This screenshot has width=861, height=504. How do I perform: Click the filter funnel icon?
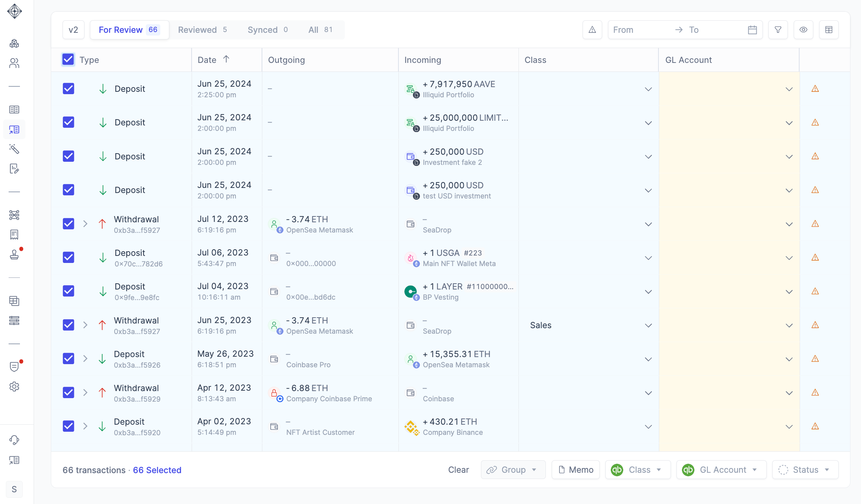(778, 30)
